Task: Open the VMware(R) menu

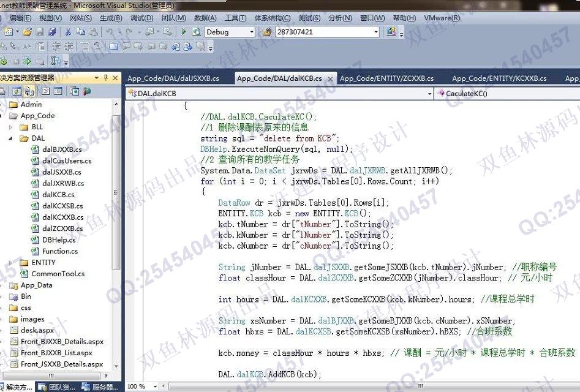Action: point(442,18)
